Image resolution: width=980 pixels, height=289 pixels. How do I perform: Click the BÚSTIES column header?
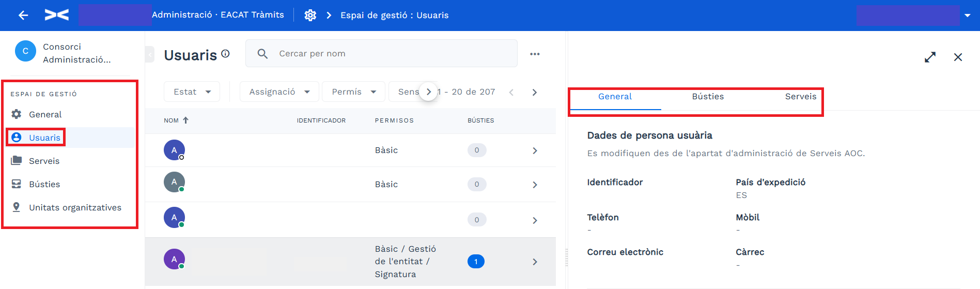click(x=481, y=120)
